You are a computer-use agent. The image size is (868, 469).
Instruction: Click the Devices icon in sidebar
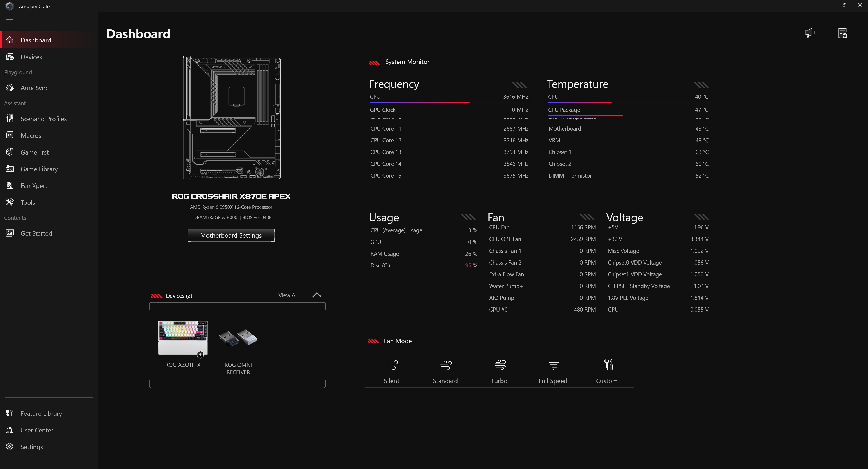coord(10,57)
